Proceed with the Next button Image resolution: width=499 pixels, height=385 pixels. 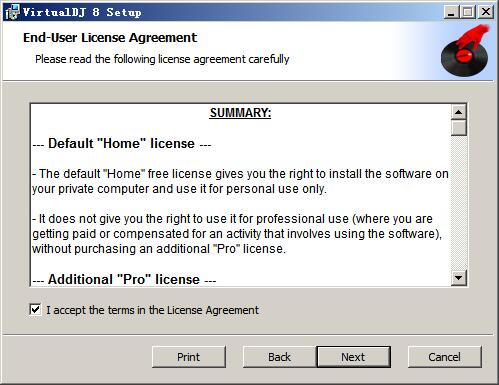pyautogui.click(x=353, y=357)
